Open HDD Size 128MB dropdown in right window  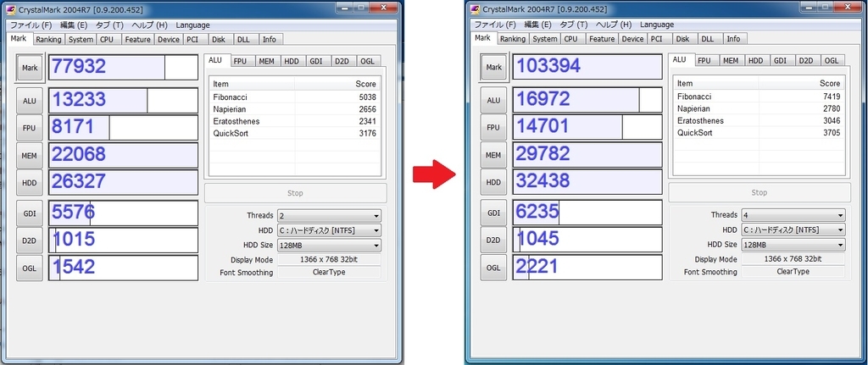pos(793,245)
